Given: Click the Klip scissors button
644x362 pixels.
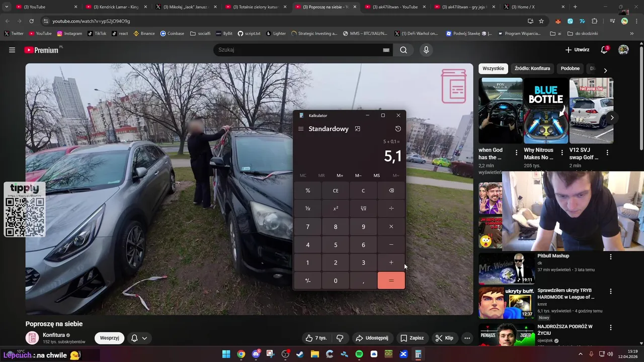Looking at the screenshot, I should click(444, 338).
